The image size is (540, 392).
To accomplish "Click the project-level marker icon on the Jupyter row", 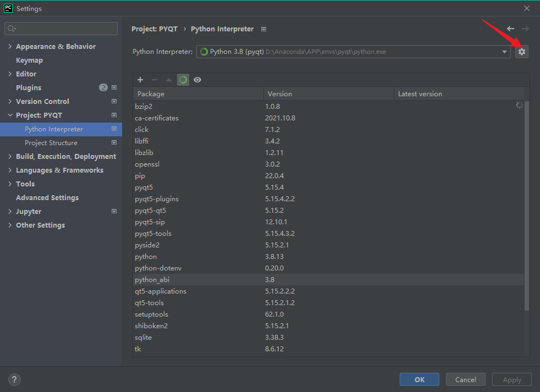I will coord(114,211).
